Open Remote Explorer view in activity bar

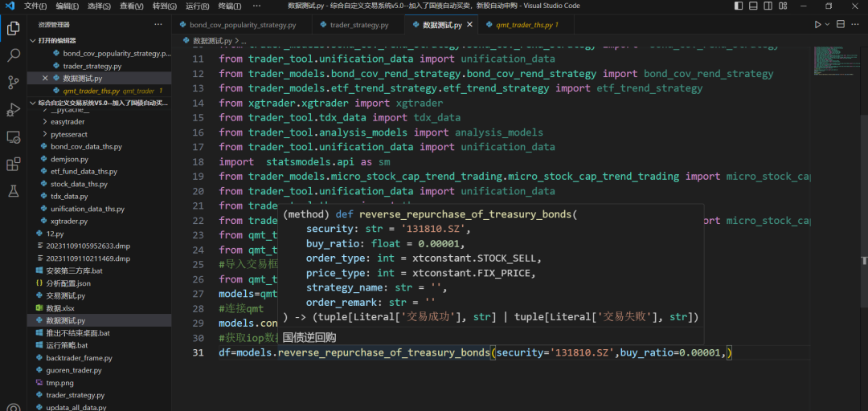[14, 137]
